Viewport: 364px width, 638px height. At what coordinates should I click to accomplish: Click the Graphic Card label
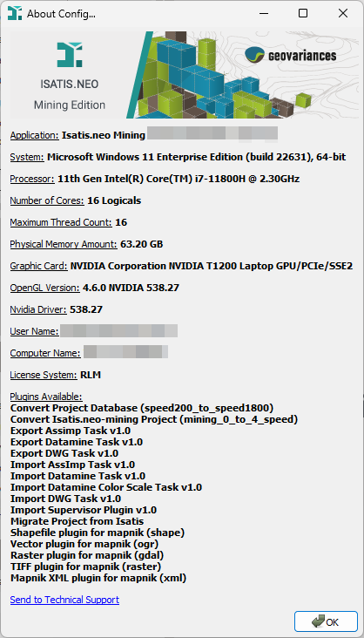click(x=39, y=266)
